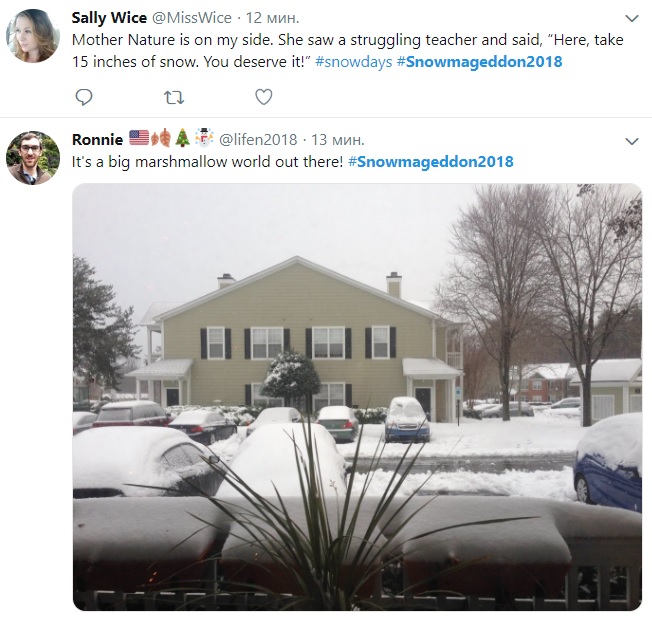The image size is (652, 625).
Task: Open Ronnie's profile avatar
Action: (x=33, y=158)
